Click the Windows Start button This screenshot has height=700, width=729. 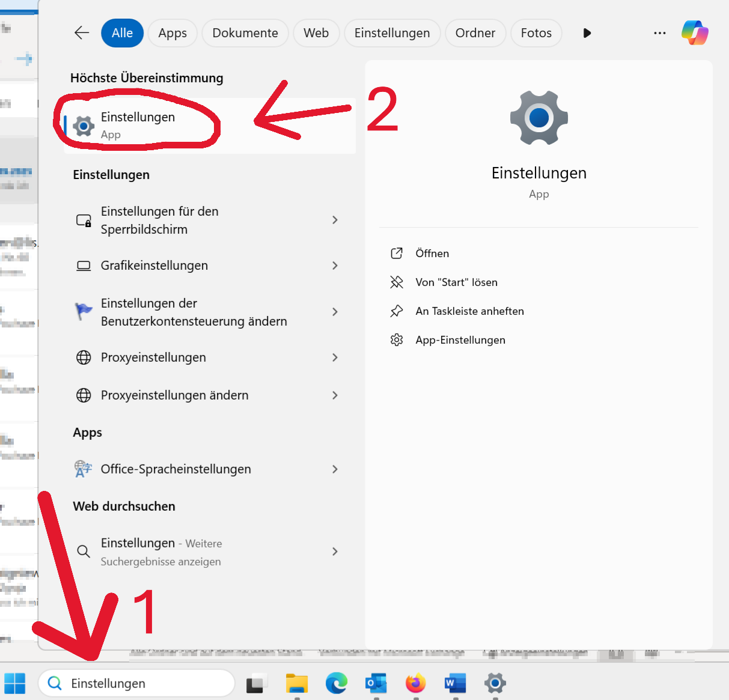15,683
